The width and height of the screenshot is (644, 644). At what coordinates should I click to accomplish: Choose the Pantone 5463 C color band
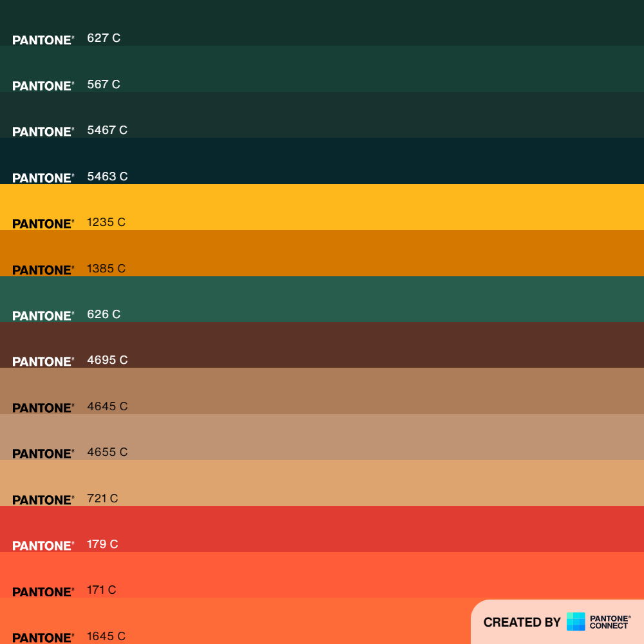(x=322, y=161)
